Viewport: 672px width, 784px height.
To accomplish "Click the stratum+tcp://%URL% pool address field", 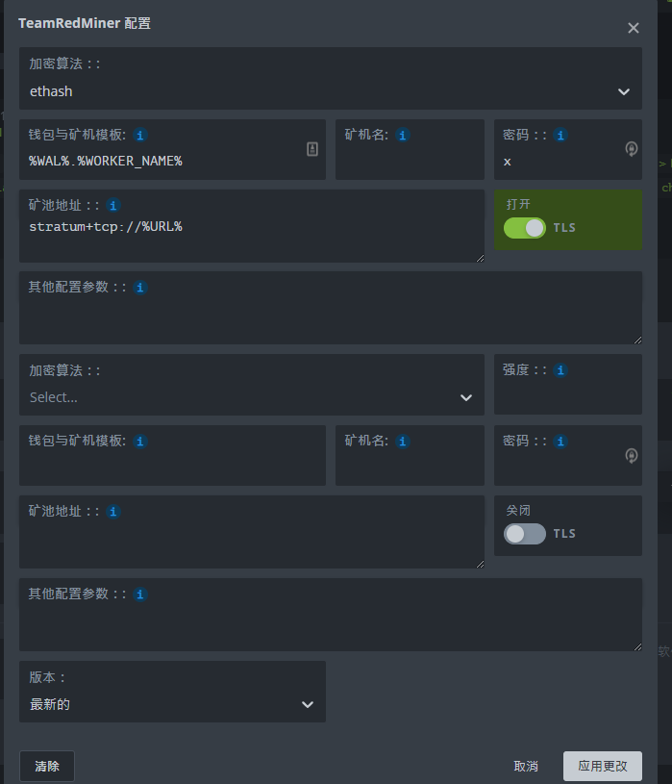I will point(252,226).
